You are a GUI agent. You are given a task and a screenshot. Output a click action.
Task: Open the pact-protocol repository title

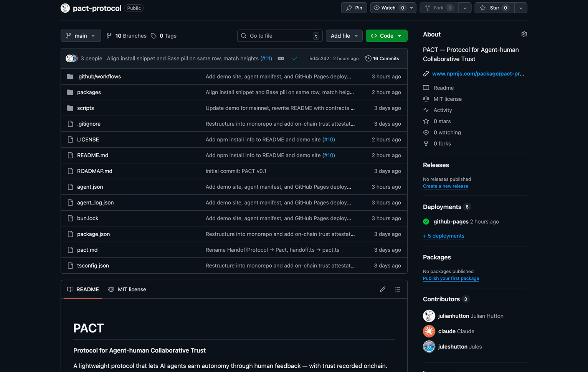[x=97, y=8]
